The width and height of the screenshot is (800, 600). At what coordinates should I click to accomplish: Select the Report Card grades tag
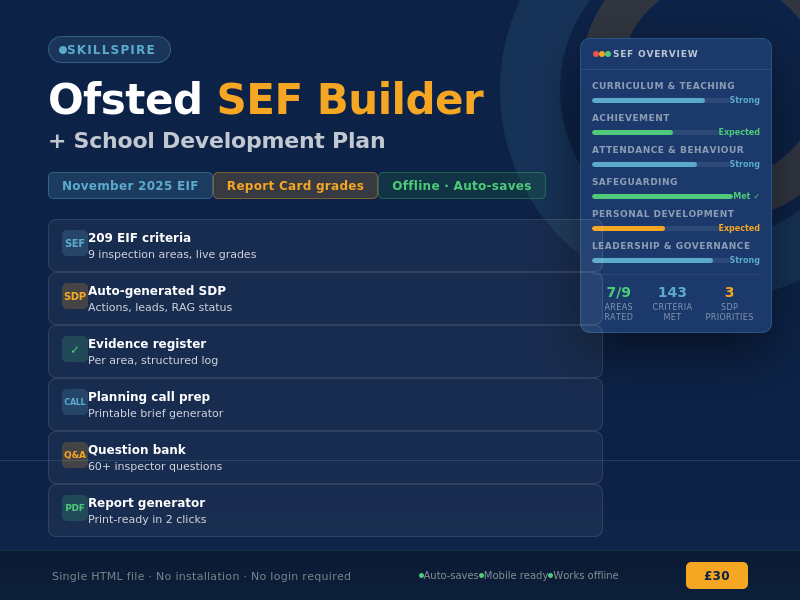[295, 186]
